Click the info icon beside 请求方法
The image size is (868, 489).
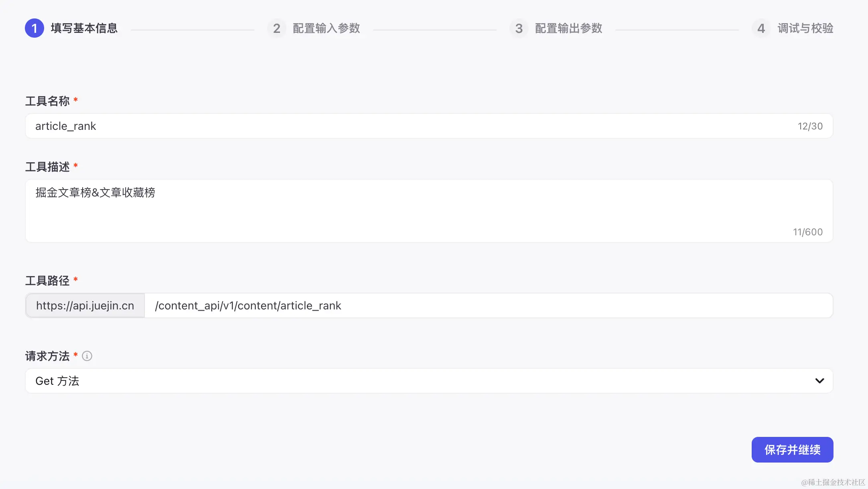87,356
